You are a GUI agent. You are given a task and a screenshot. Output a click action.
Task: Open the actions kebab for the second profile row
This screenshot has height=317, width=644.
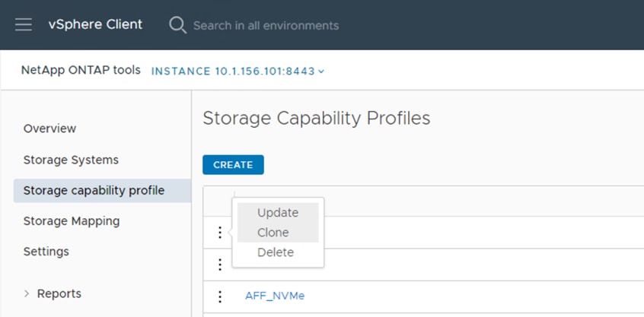[220, 265]
